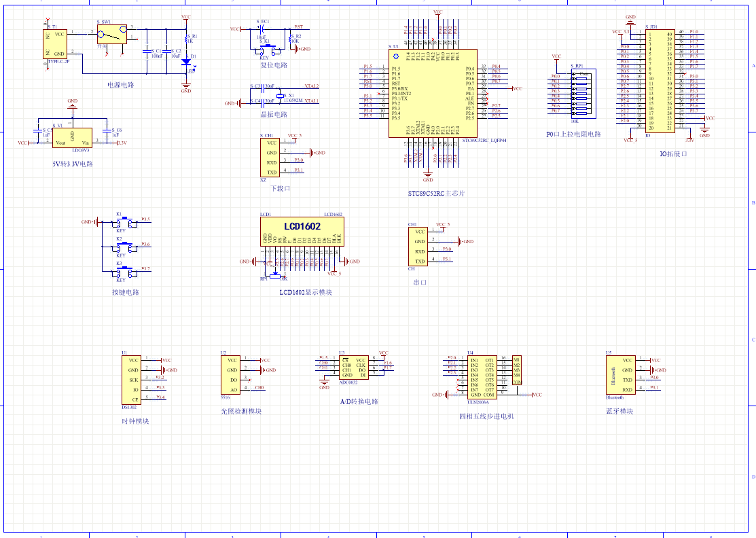Select capacitor S_C1 100nF
The height and width of the screenshot is (538, 756).
click(147, 51)
